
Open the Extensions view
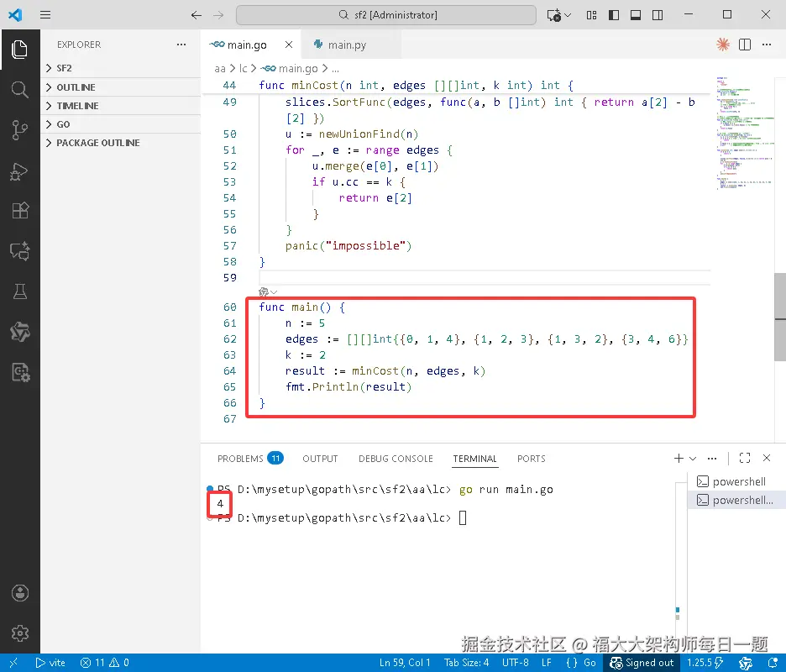19,211
